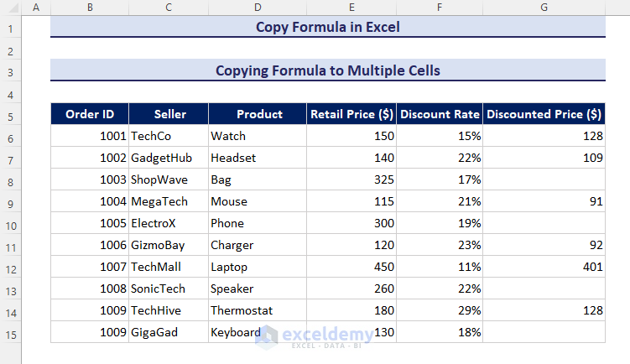Viewport: 630px width, 364px height.
Task: Click the discounted price 401 cell
Action: tap(544, 267)
